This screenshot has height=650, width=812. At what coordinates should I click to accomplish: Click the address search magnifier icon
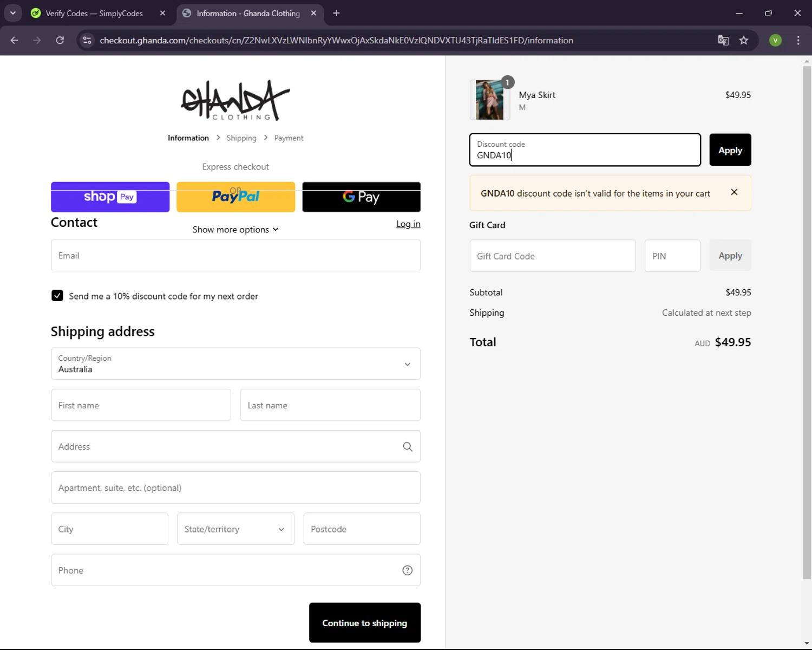[x=408, y=446]
